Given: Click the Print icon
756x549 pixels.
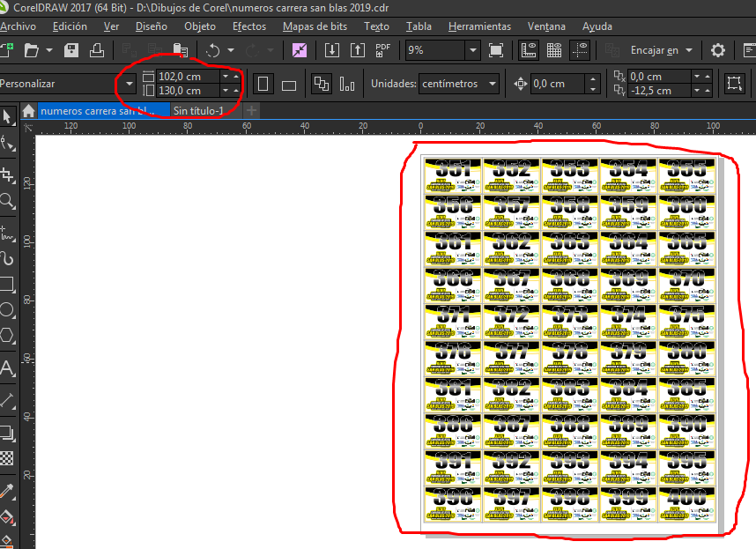Looking at the screenshot, I should pos(97,50).
